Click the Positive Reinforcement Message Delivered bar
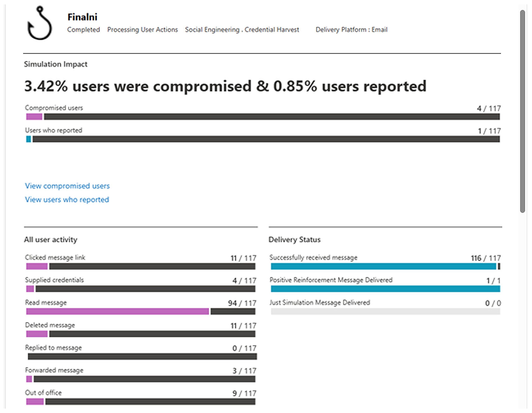 [x=385, y=289]
